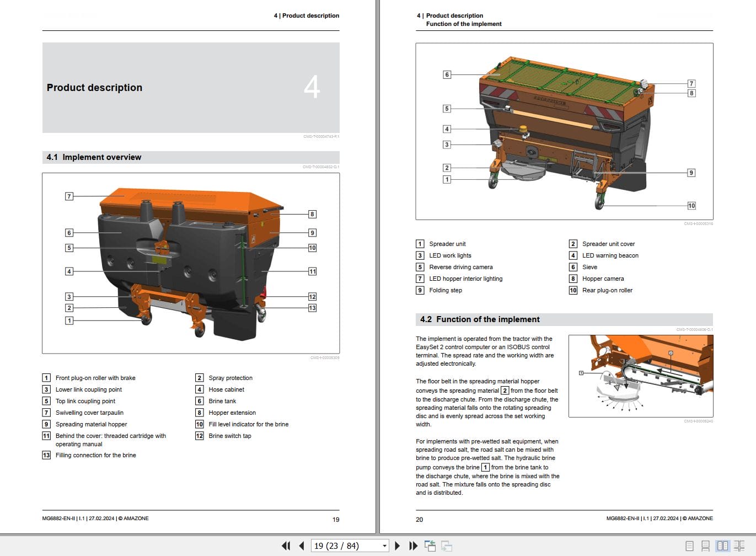Click legend text Spreading material hopper

91,424
